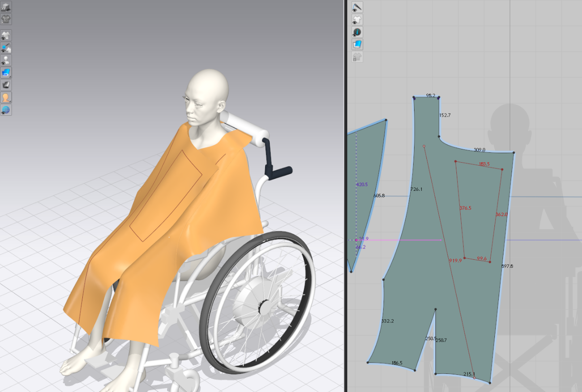Toggle pin and tack display in 3D window

(6, 48)
